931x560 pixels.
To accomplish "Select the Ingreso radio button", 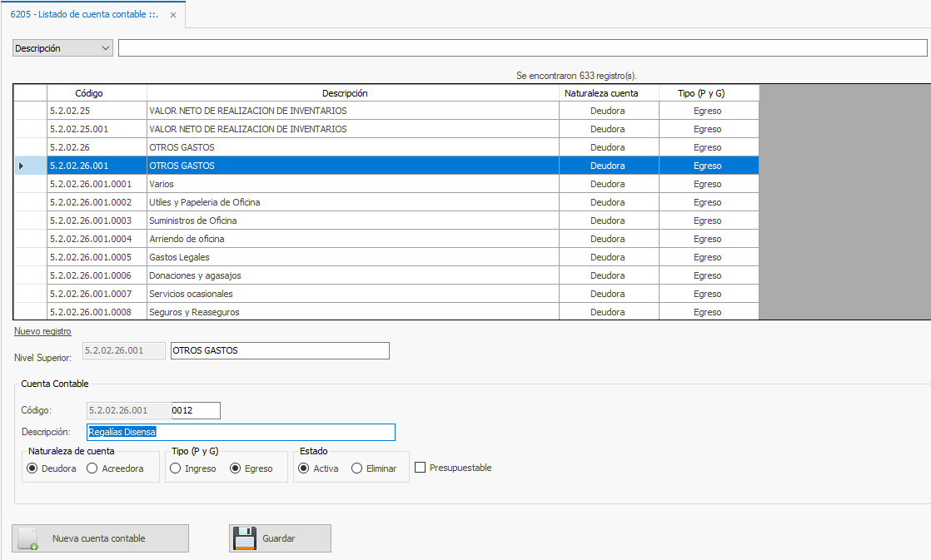I will point(176,468).
